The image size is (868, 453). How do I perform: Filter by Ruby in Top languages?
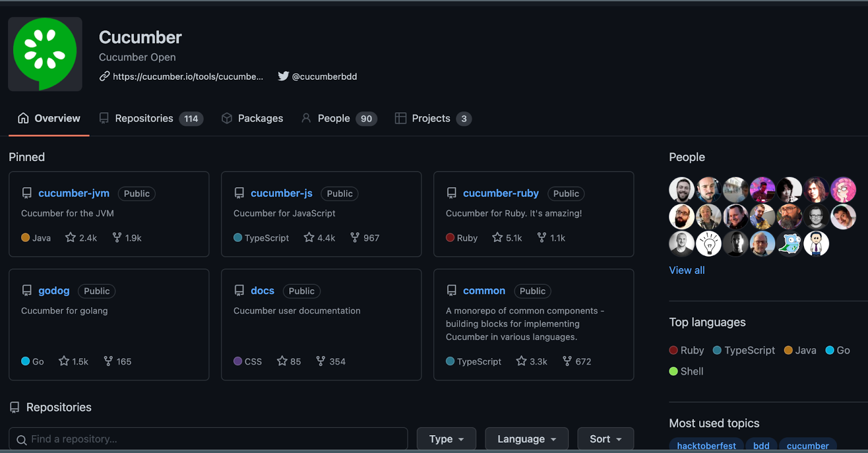click(687, 350)
